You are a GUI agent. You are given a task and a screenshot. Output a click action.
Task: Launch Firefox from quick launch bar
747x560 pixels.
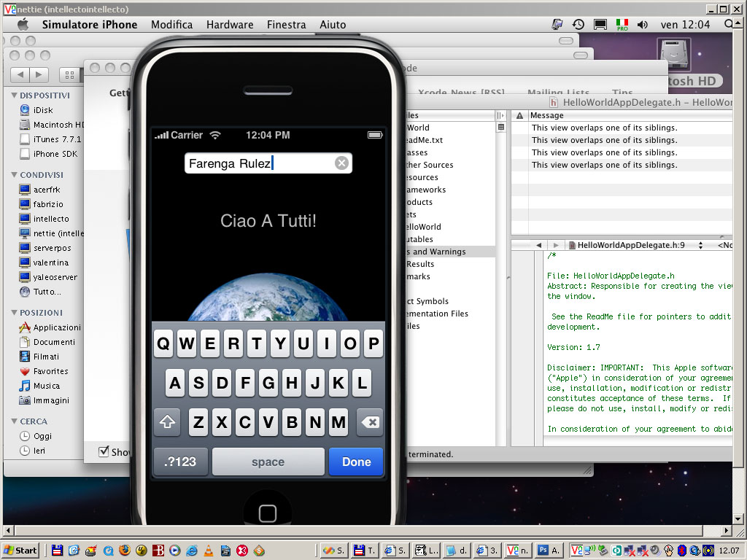[125, 551]
